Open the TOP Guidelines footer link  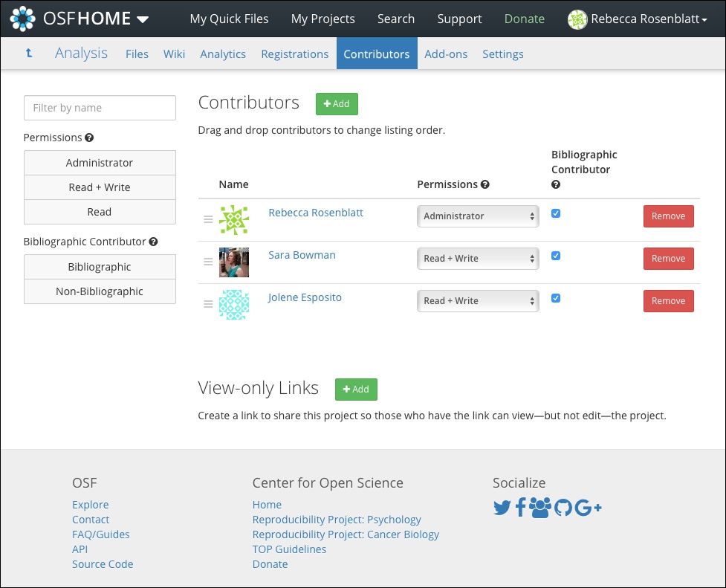[x=289, y=549]
